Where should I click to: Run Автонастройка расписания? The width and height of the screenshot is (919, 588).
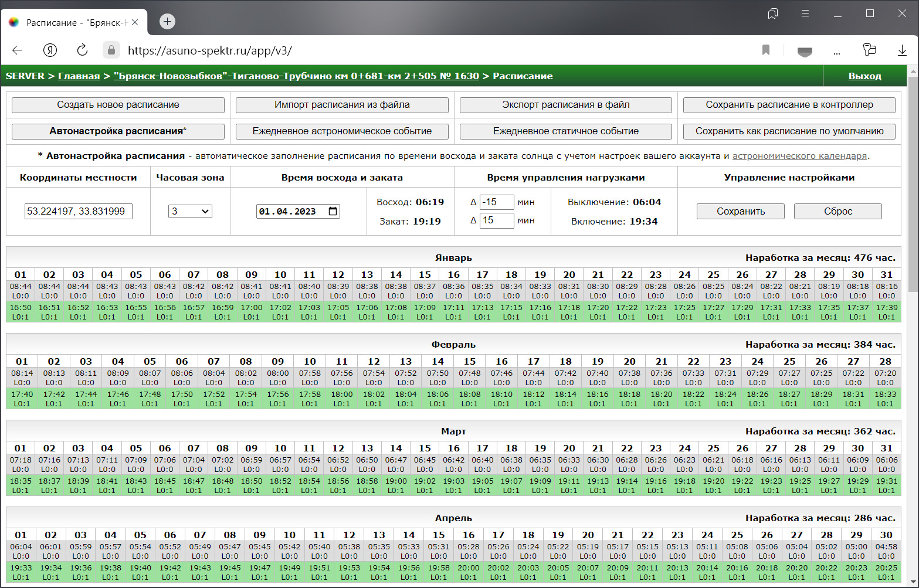point(118,131)
